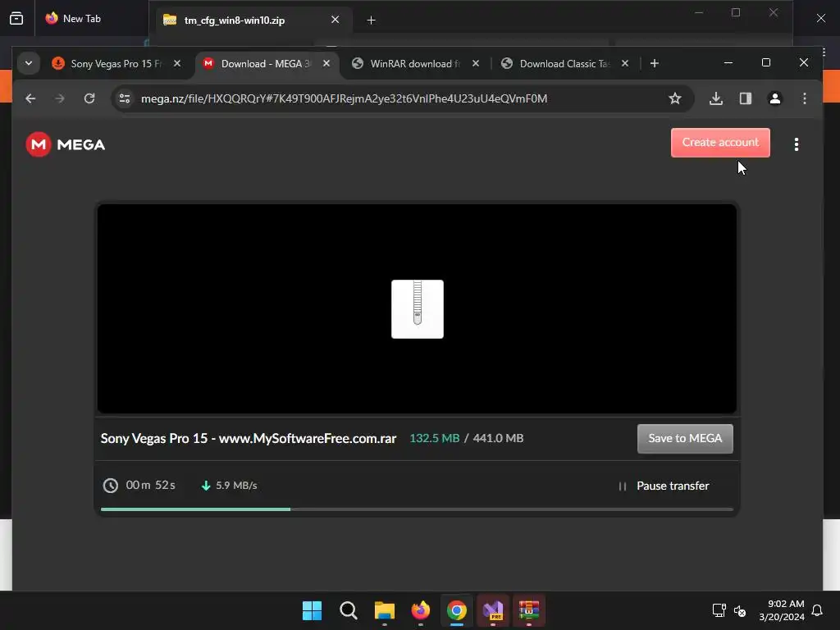
Task: Open Chrome downloads icon
Action: 715,98
